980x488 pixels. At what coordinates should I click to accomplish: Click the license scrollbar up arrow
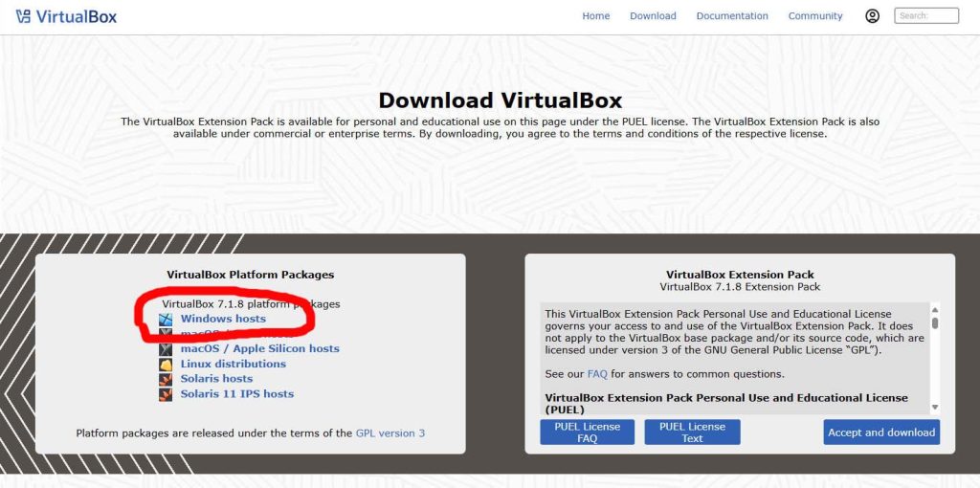point(935,309)
